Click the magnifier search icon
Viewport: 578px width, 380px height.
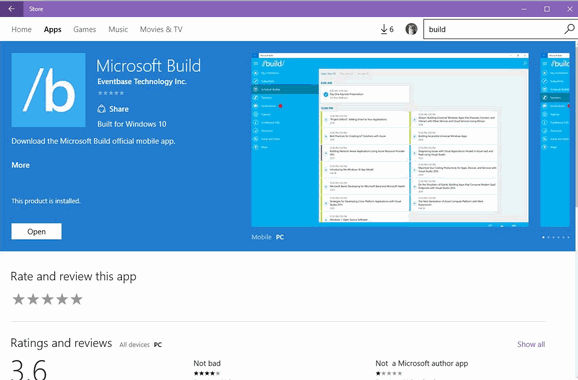tap(570, 29)
